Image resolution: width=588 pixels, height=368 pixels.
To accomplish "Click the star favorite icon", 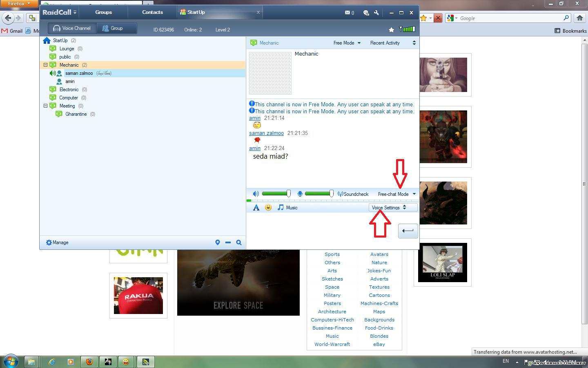I will 391,29.
